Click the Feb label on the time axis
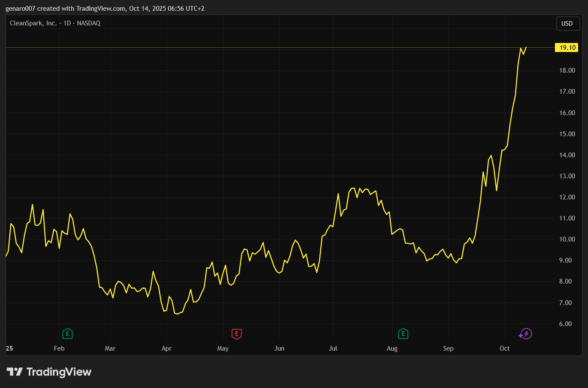Image resolution: width=588 pixels, height=388 pixels. 59,348
